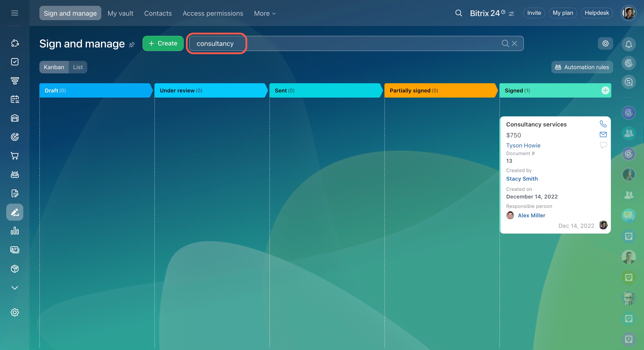This screenshot has width=644, height=350.
Task: Open the kanban settings gear button
Action: tap(605, 43)
